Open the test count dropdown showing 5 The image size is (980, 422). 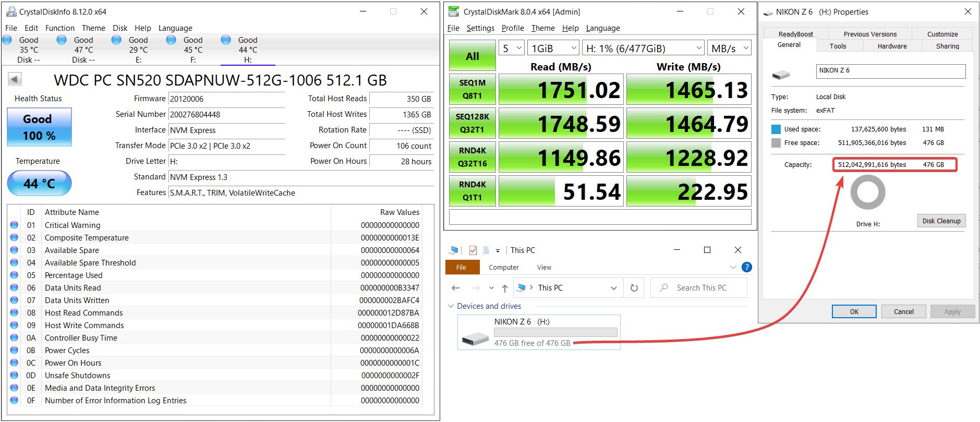[x=511, y=49]
